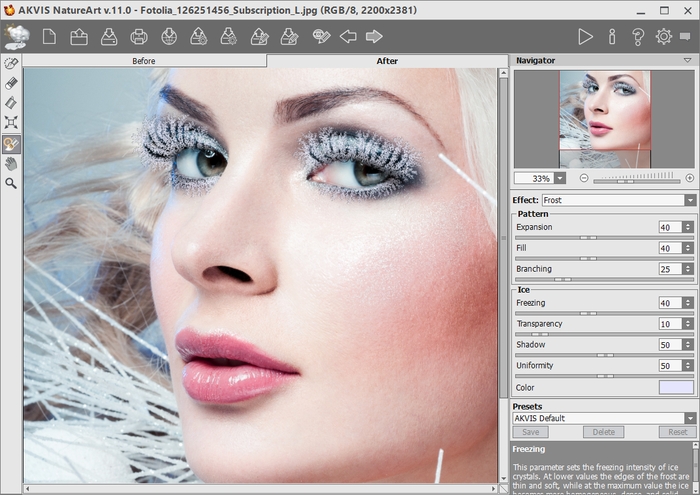Open the AKVIS home page logo icon
Screen dimensions: 700x495
16,37
